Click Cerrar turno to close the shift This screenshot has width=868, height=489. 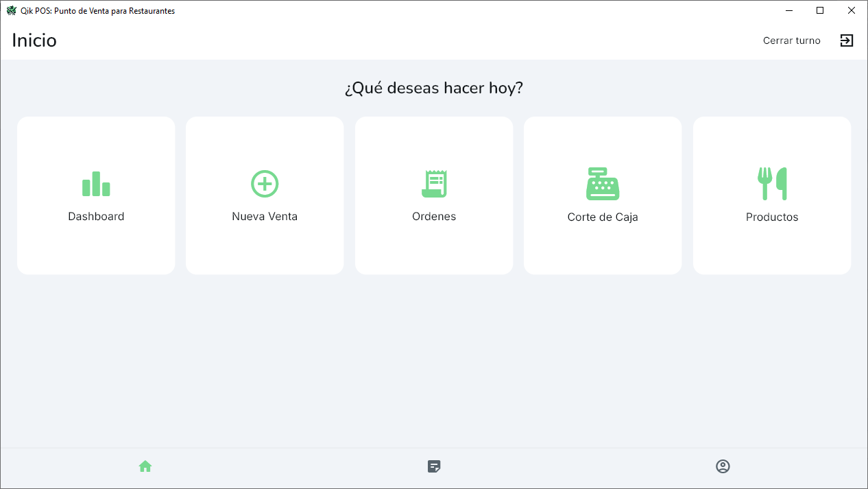pos(791,40)
